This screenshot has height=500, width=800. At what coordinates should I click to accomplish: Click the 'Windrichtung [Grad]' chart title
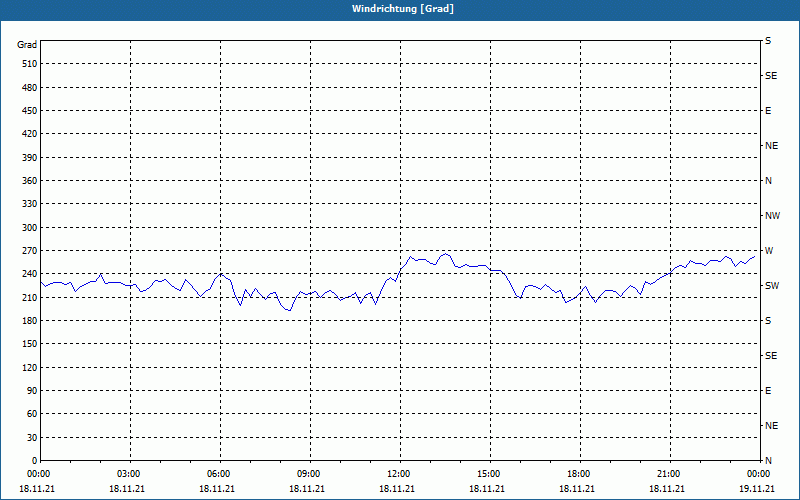(x=403, y=9)
